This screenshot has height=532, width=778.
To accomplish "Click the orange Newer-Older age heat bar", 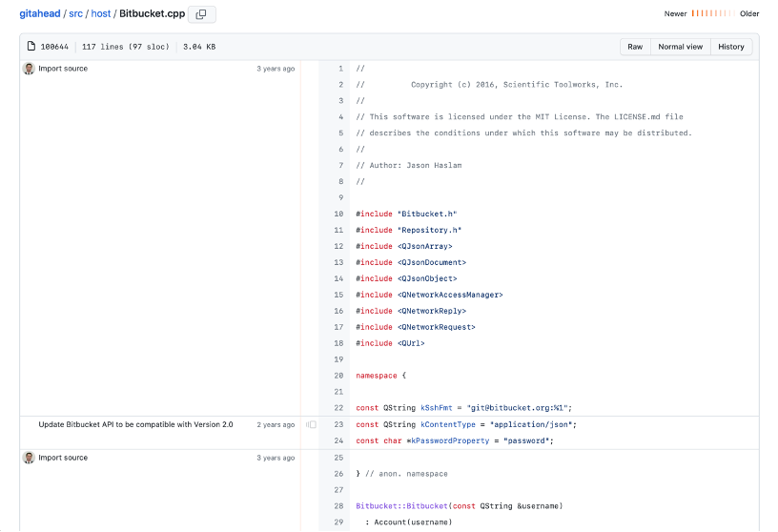I will pos(713,13).
